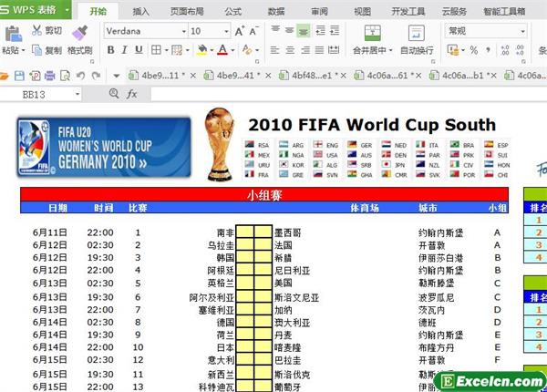Click the Paste icon
The image size is (547, 392).
(13, 34)
